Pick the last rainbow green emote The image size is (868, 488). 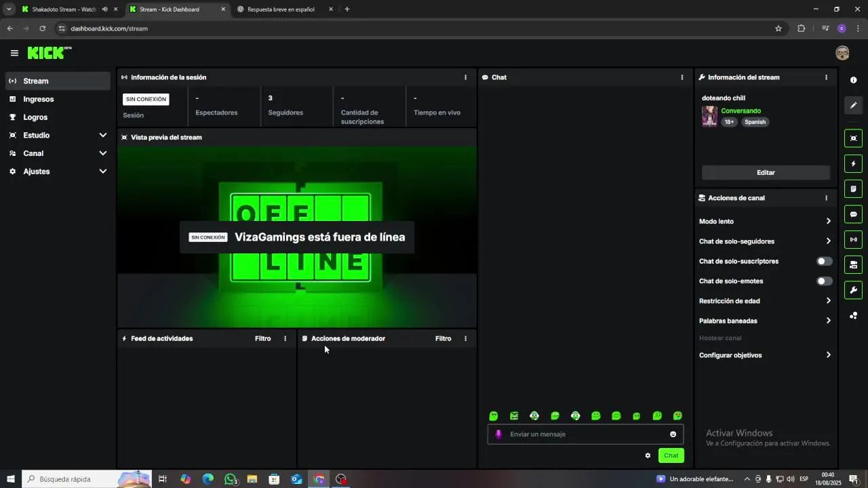(677, 415)
